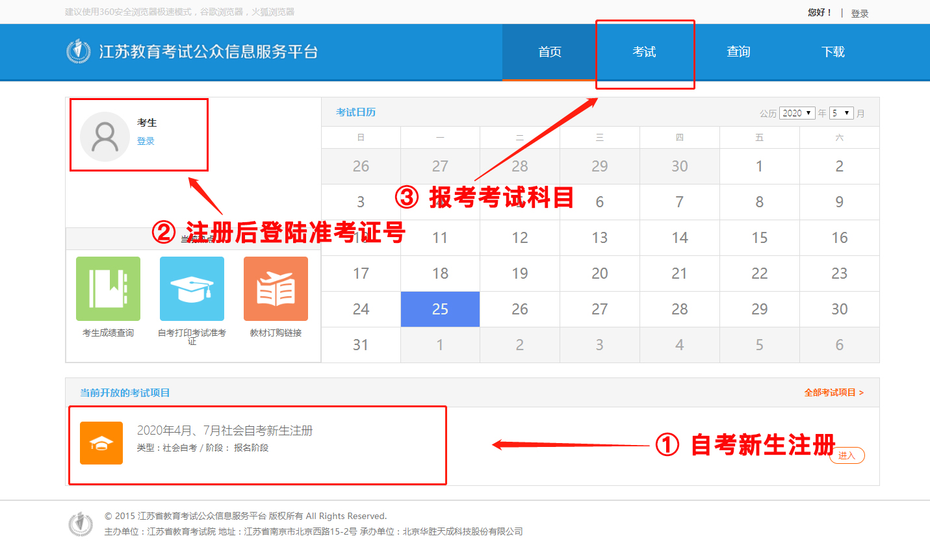Click the blue 登录 link under 考生
This screenshot has height=560, width=930.
pos(146,141)
